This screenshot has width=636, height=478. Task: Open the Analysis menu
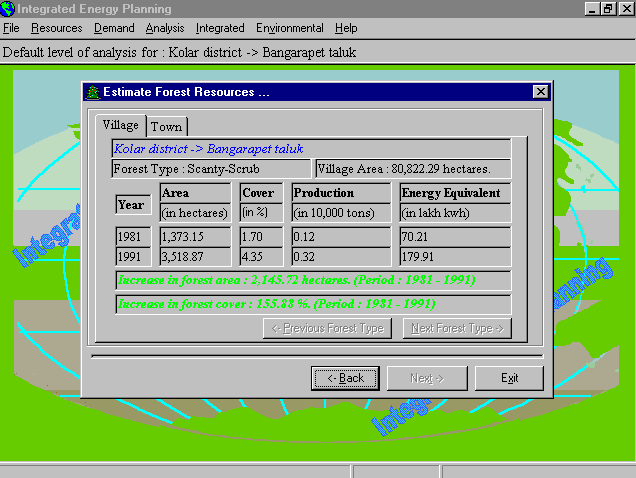click(x=165, y=28)
